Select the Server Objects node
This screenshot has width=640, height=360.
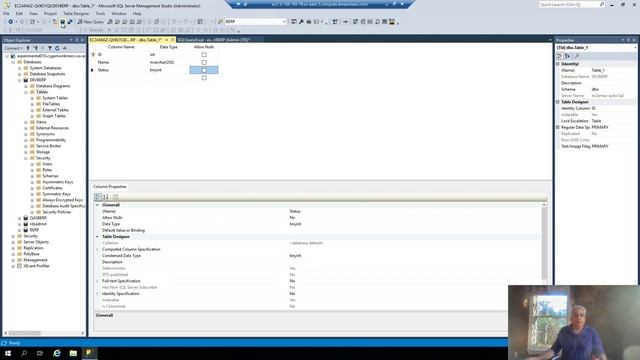(x=36, y=242)
